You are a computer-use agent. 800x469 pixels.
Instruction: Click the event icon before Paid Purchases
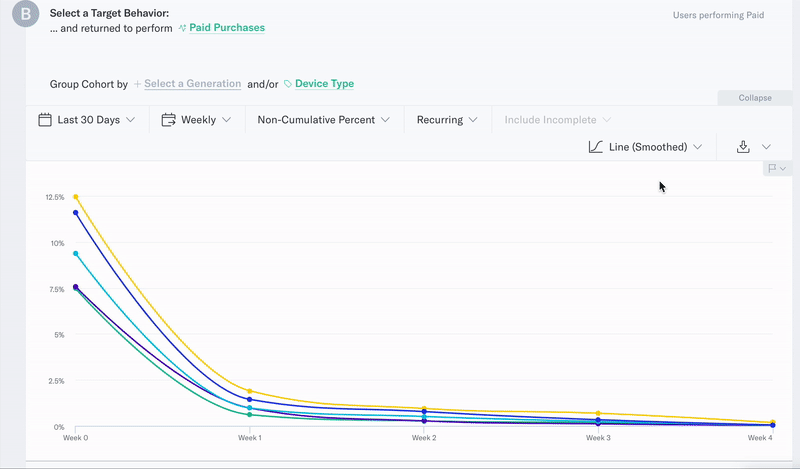(182, 28)
